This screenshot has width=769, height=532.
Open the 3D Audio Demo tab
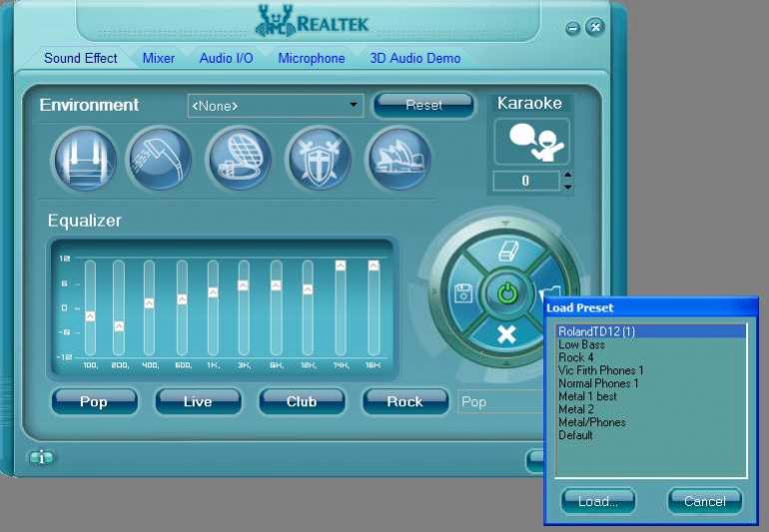click(x=414, y=58)
